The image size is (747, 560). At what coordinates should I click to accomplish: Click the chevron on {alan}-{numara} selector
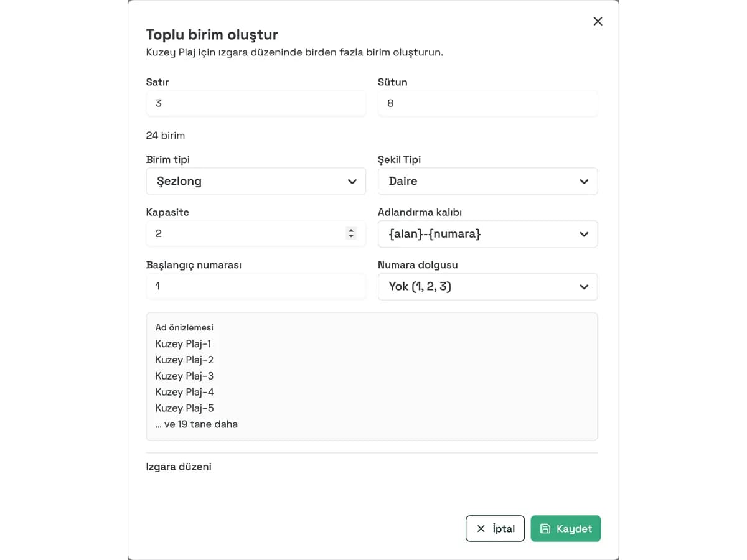coord(584,235)
